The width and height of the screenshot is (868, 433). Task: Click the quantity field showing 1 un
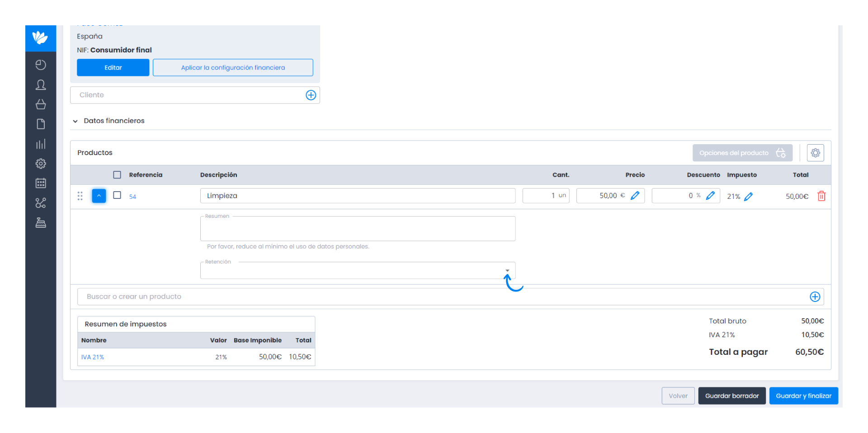click(546, 196)
